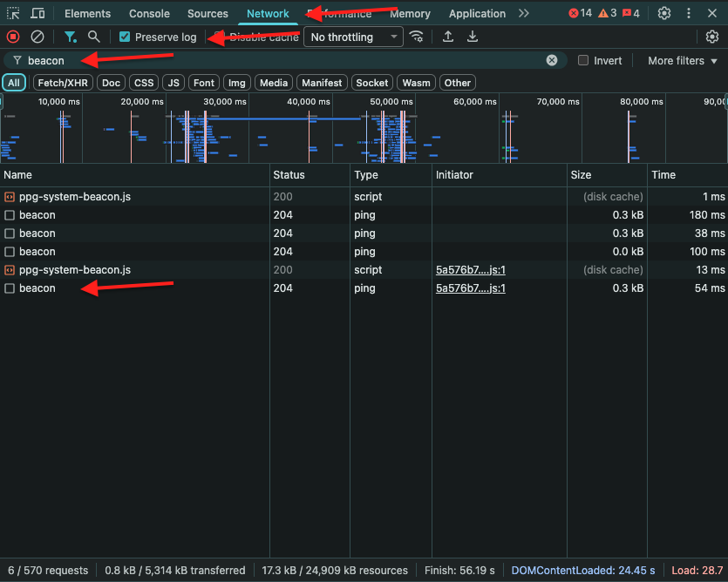728x582 pixels.
Task: Click the export HAR download icon
Action: click(473, 37)
